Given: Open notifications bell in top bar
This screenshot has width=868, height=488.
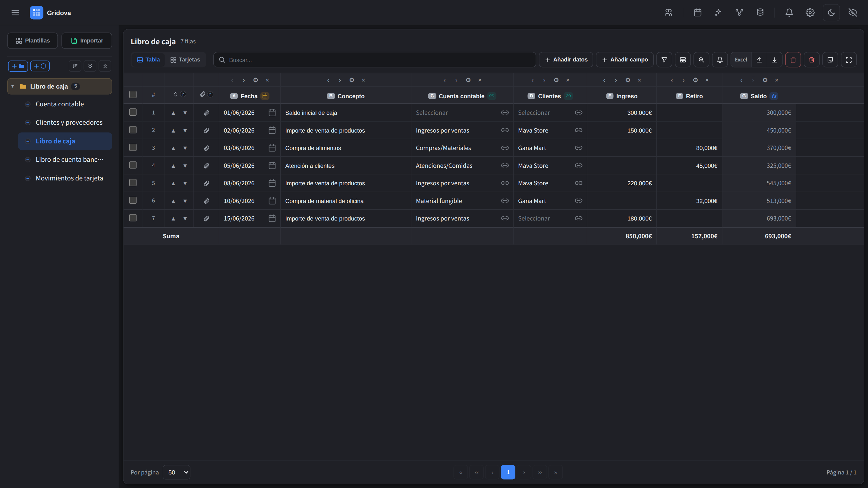Looking at the screenshot, I should point(789,12).
